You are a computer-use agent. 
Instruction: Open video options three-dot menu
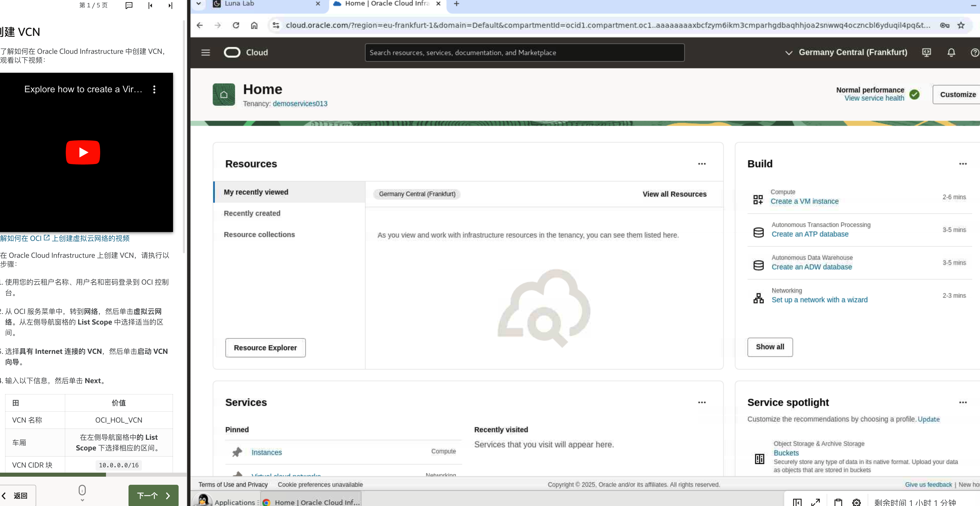[154, 89]
